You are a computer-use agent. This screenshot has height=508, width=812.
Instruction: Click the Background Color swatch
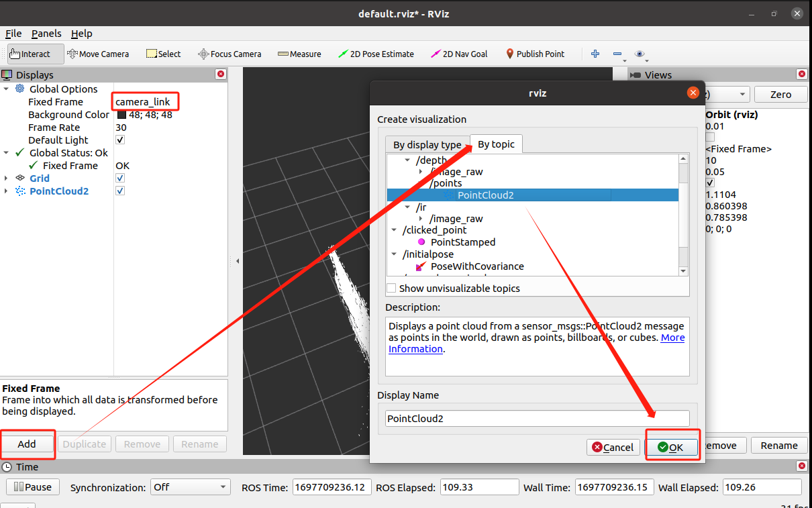click(x=121, y=115)
